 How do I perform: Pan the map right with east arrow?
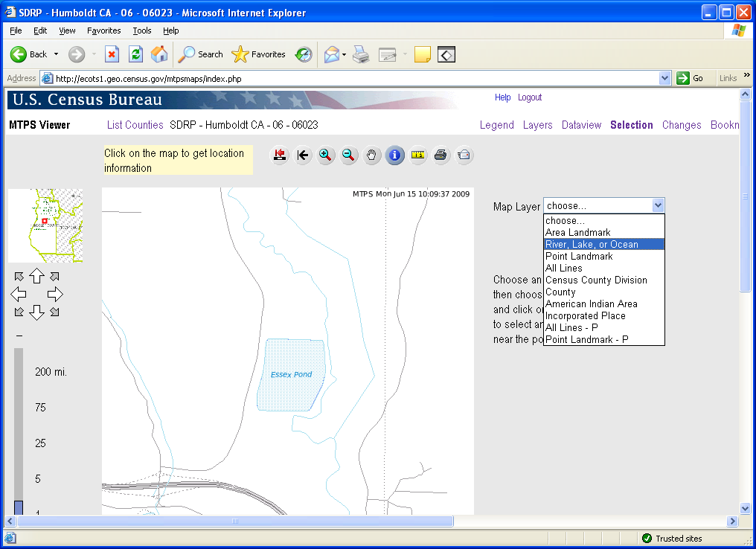click(x=55, y=294)
